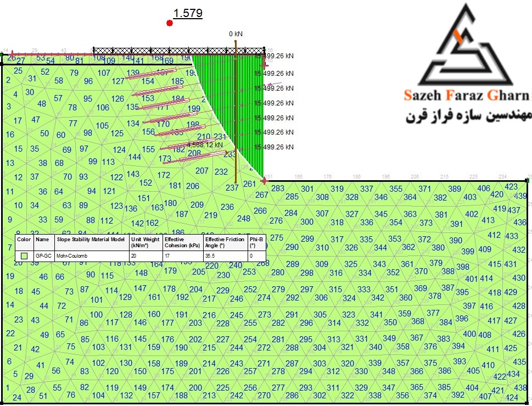The width and height of the screenshot is (532, 406).
Task: Select mesh element number 423
Action: [x=511, y=187]
